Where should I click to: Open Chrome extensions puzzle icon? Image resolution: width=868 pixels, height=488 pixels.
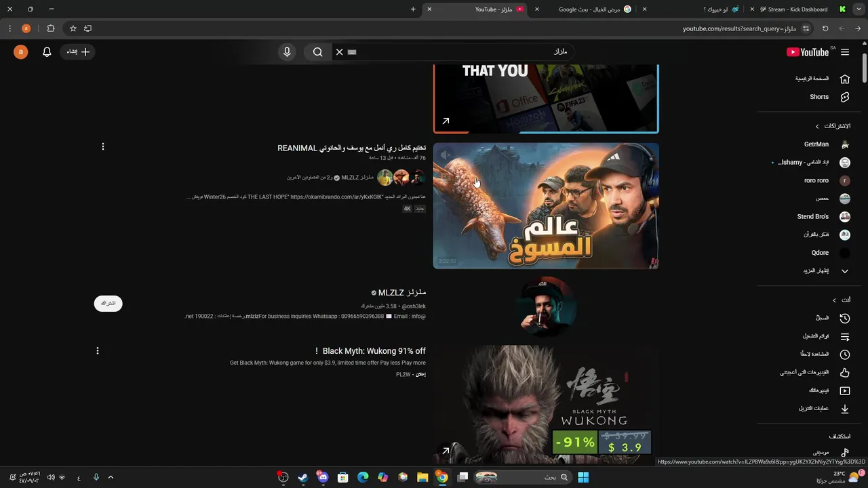click(x=51, y=28)
